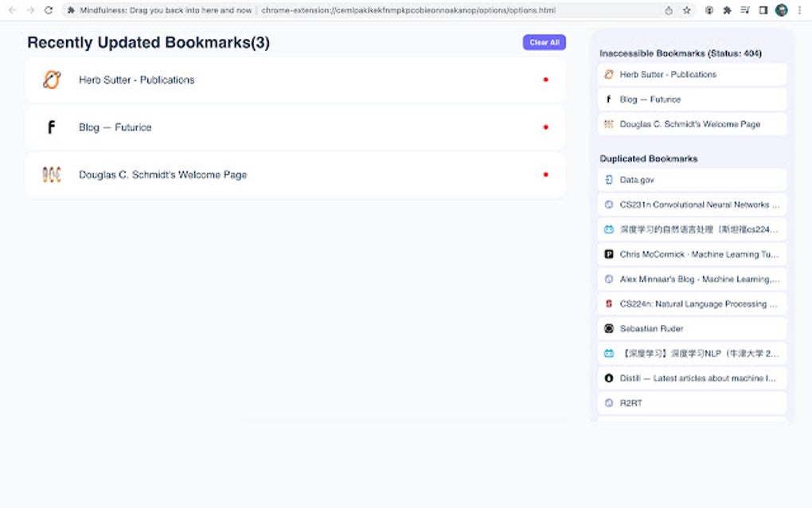Click the Distill favicon in the sidebar
This screenshot has width=812, height=508.
coord(608,377)
